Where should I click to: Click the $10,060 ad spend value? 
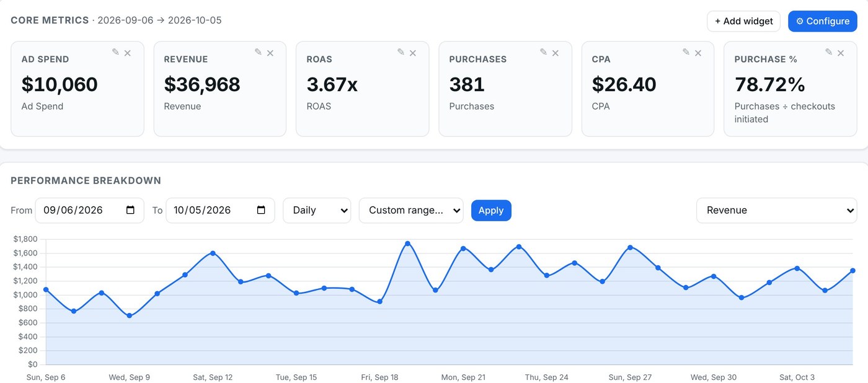click(60, 84)
